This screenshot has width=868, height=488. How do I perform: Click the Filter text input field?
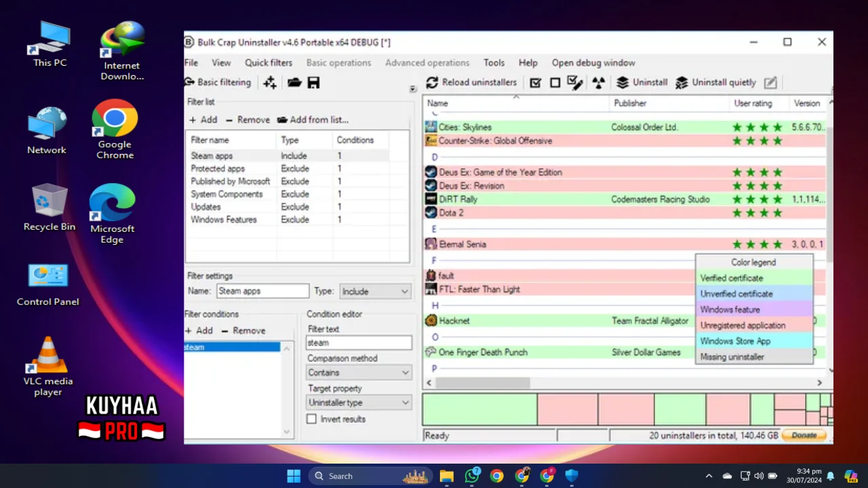359,343
